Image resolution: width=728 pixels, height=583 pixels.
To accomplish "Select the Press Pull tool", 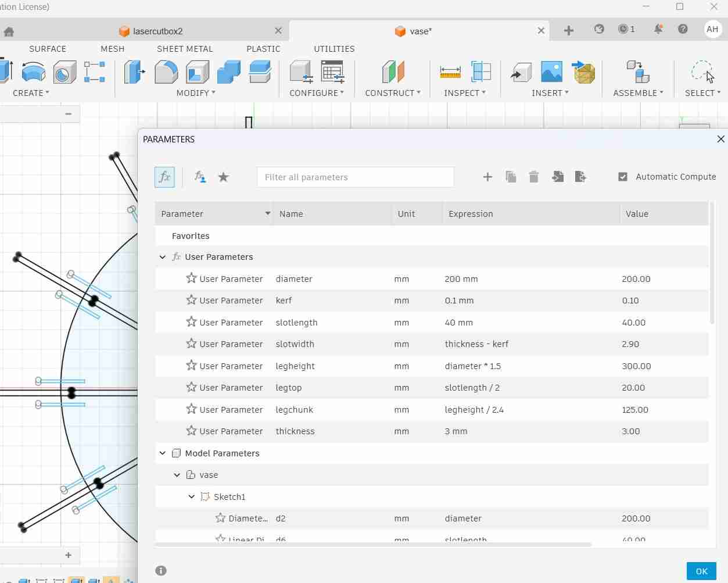I will click(134, 72).
